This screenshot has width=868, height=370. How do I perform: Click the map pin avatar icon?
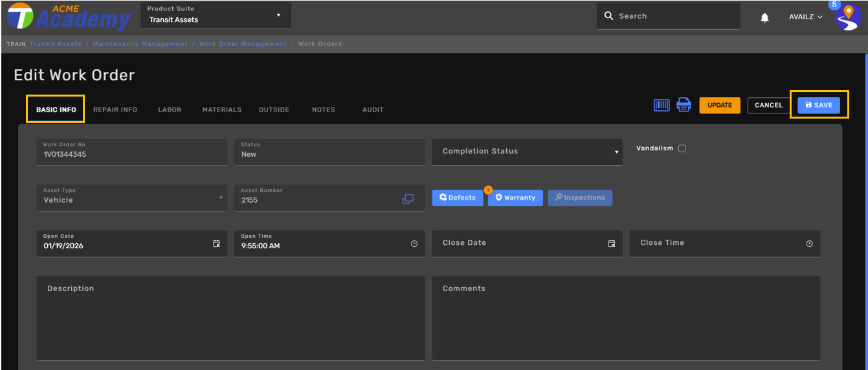point(847,17)
